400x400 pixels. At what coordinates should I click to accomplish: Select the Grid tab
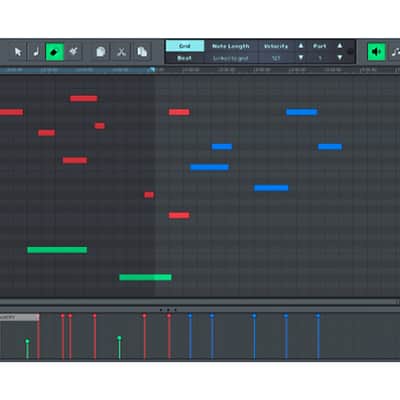pos(185,46)
